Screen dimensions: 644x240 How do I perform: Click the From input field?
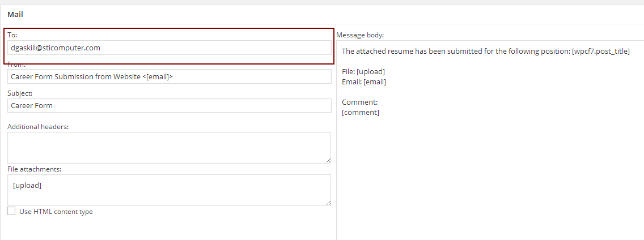(x=169, y=76)
